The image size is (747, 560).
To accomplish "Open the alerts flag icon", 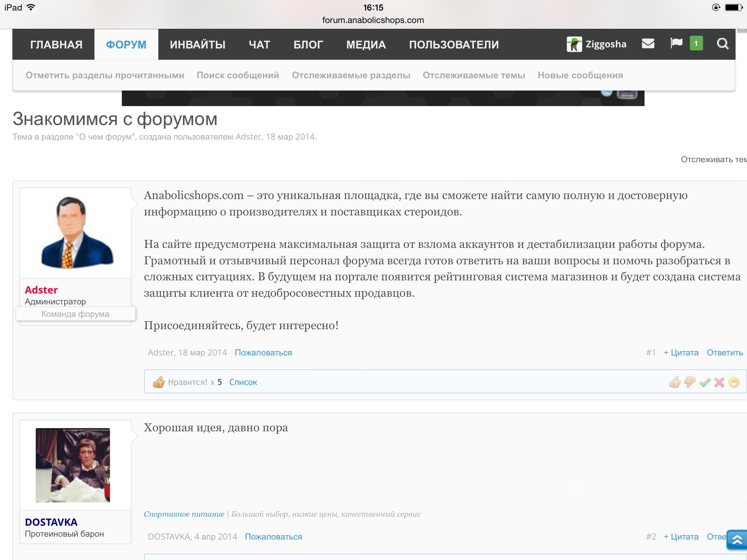I will 676,44.
